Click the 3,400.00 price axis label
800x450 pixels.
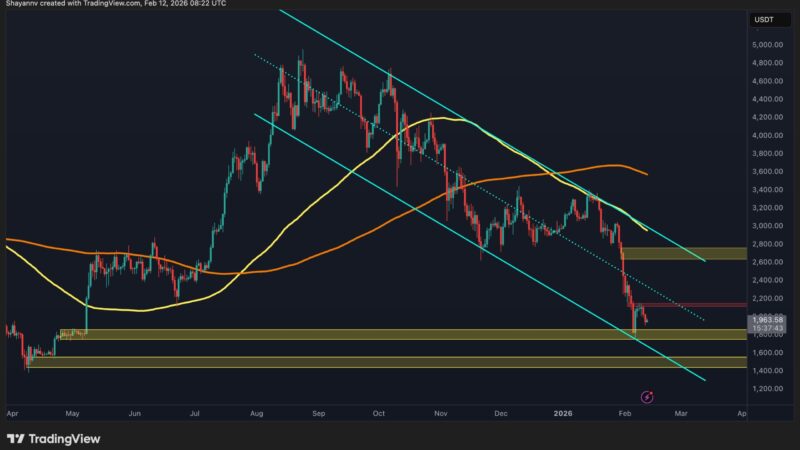(x=767, y=189)
